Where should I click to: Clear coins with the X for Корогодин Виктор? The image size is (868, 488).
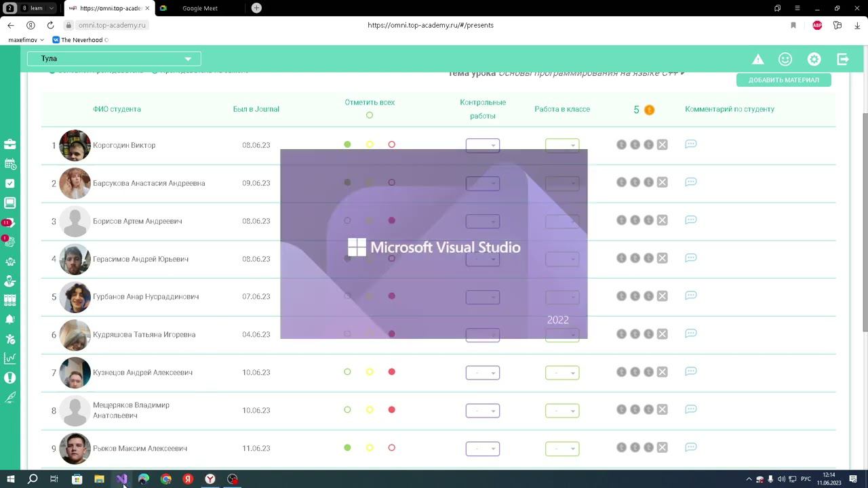click(x=663, y=144)
